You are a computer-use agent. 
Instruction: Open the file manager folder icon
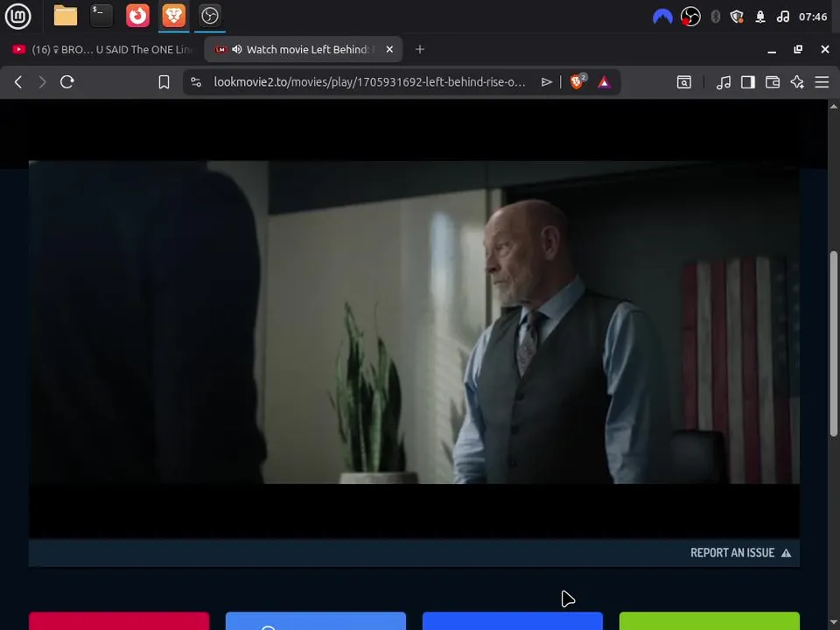pyautogui.click(x=66, y=16)
